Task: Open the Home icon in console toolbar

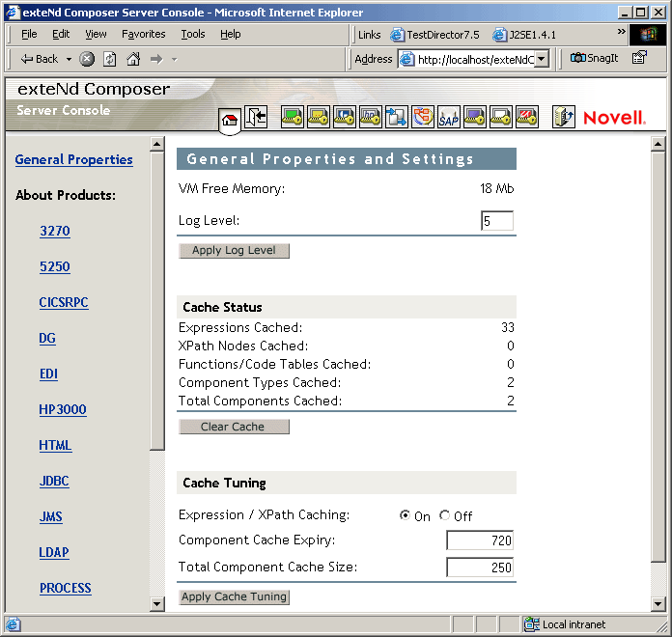Action: coord(230,120)
